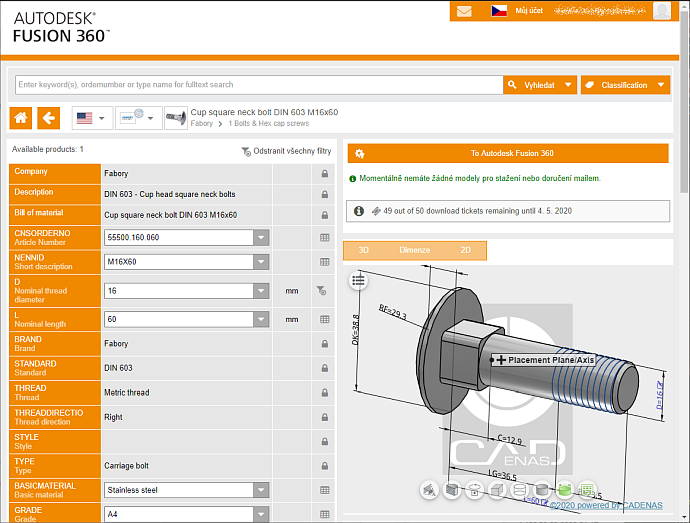Click filter icon in Nominal thread diameter row
Image resolution: width=690 pixels, height=523 pixels.
[322, 291]
